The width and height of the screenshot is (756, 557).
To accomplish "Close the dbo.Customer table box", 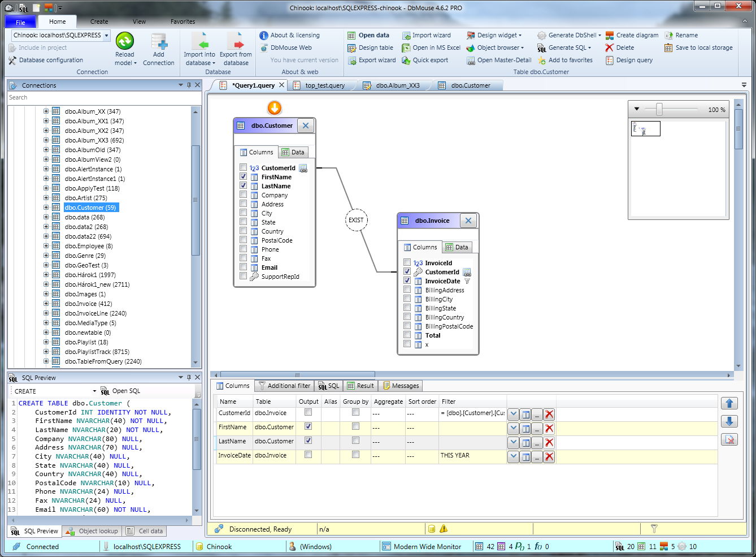I will pos(306,126).
